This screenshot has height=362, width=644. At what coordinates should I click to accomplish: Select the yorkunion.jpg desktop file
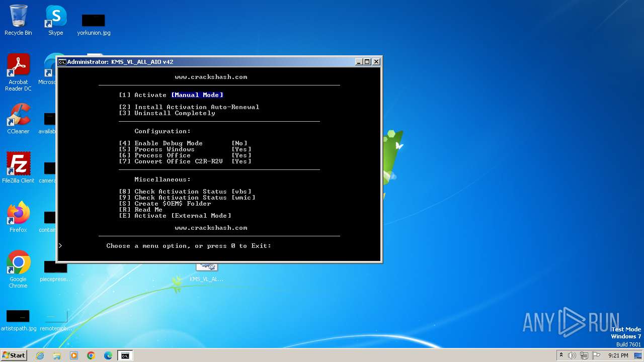point(94,24)
